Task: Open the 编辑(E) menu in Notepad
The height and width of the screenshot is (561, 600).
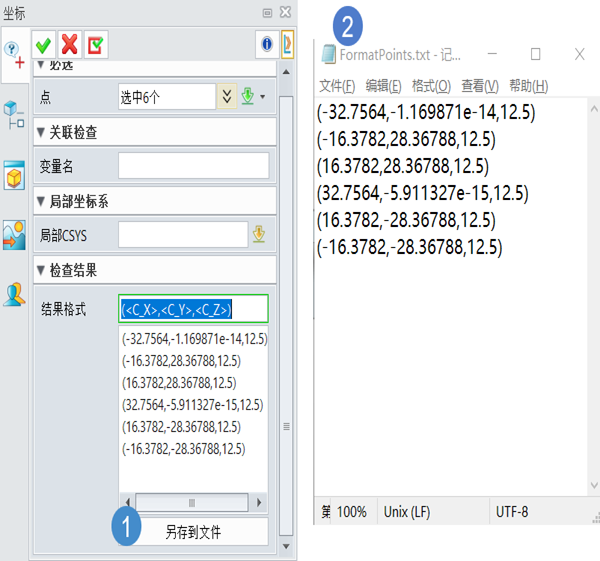Action: [x=383, y=86]
